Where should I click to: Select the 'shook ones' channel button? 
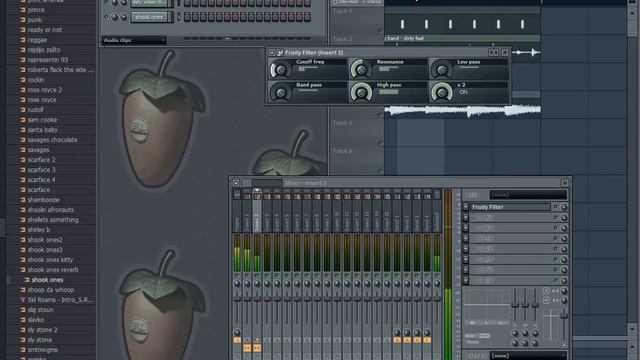pos(149,17)
